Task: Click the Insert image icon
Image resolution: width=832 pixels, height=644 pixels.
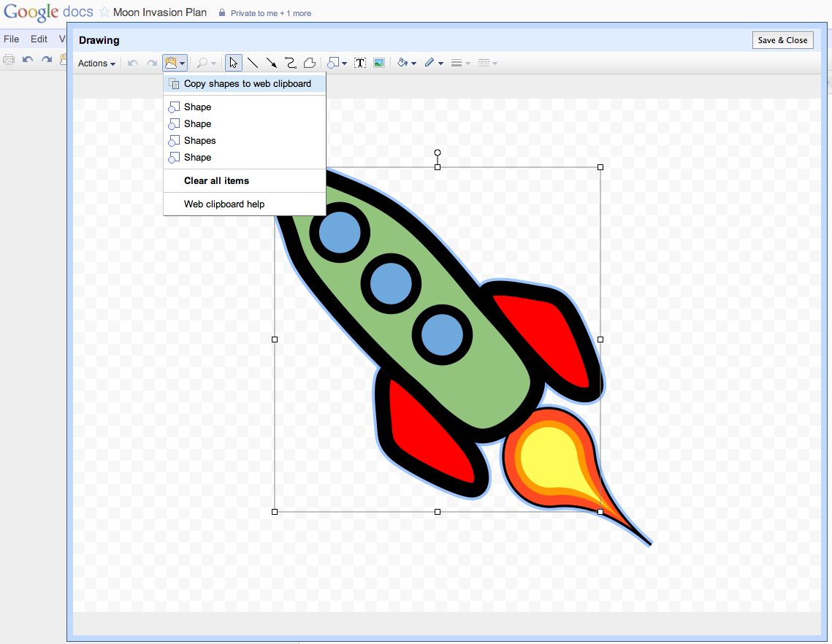Action: tap(378, 63)
